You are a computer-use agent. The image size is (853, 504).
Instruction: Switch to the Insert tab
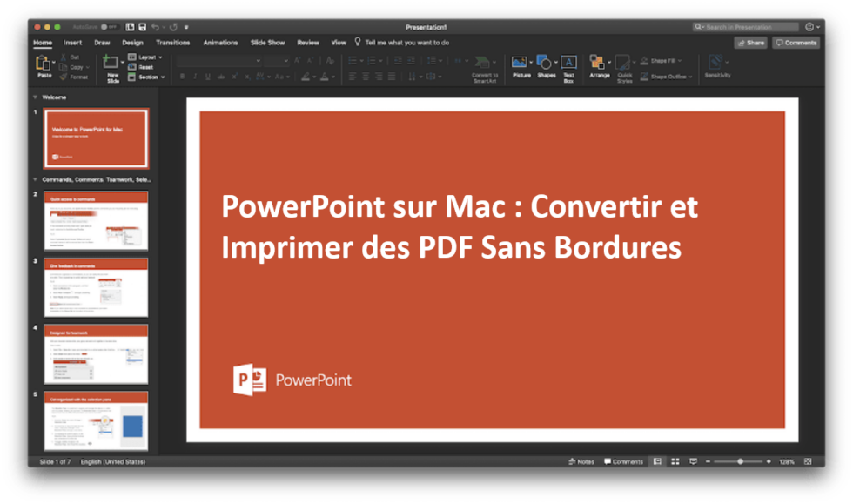click(72, 43)
